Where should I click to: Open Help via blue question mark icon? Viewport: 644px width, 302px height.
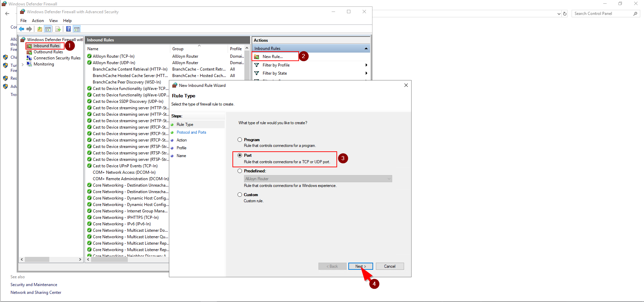point(68,29)
